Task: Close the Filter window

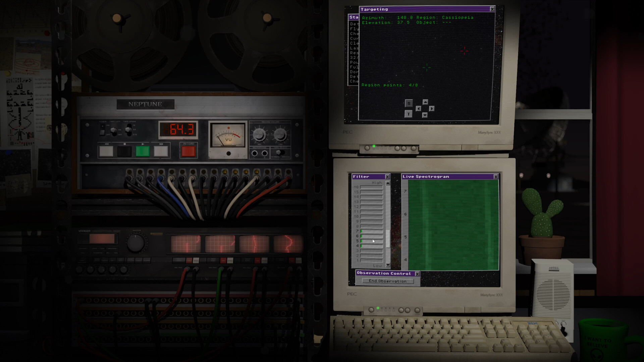Action: click(x=387, y=177)
